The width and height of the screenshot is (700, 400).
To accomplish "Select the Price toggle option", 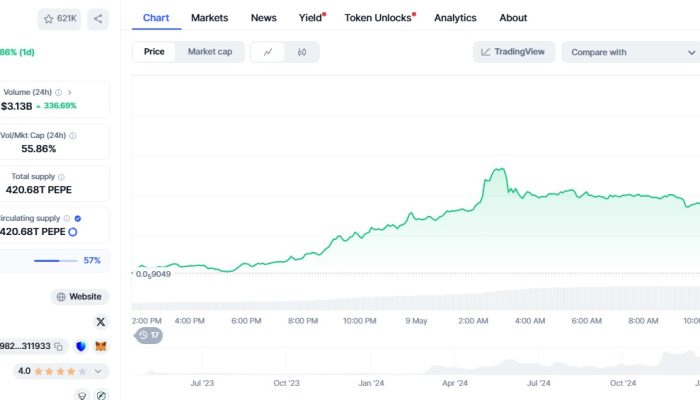I will (x=154, y=51).
